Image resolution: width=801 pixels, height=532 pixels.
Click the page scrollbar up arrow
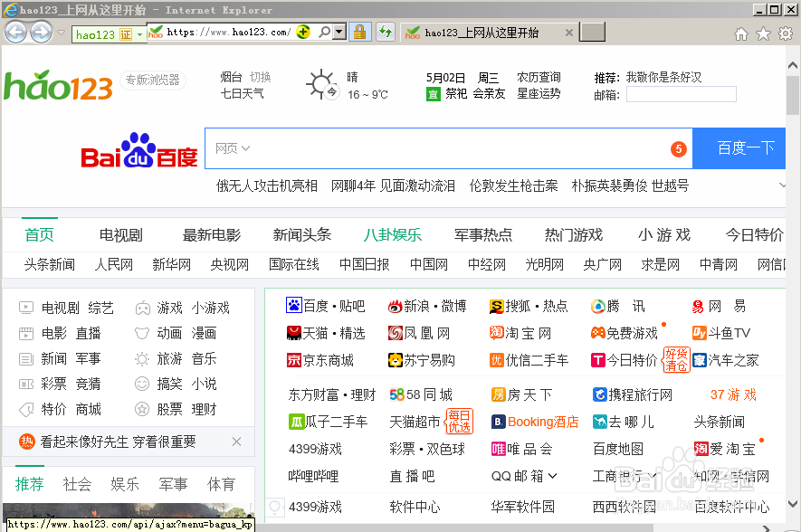tap(792, 65)
